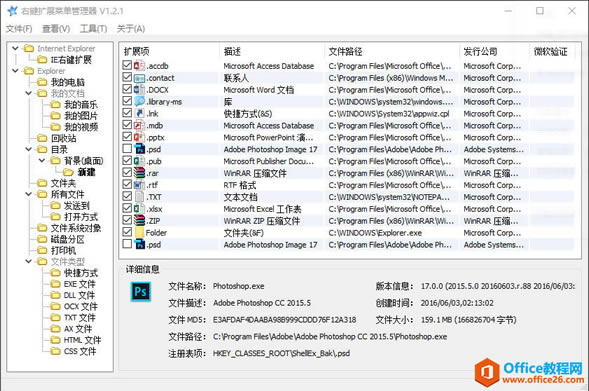Select 打开方式 in the tree

point(81,217)
